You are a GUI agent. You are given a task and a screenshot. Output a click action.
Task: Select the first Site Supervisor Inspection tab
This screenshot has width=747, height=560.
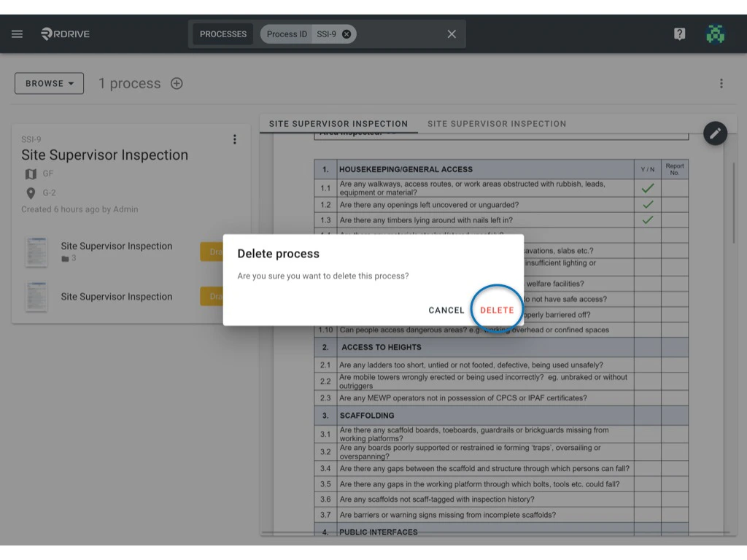(338, 123)
